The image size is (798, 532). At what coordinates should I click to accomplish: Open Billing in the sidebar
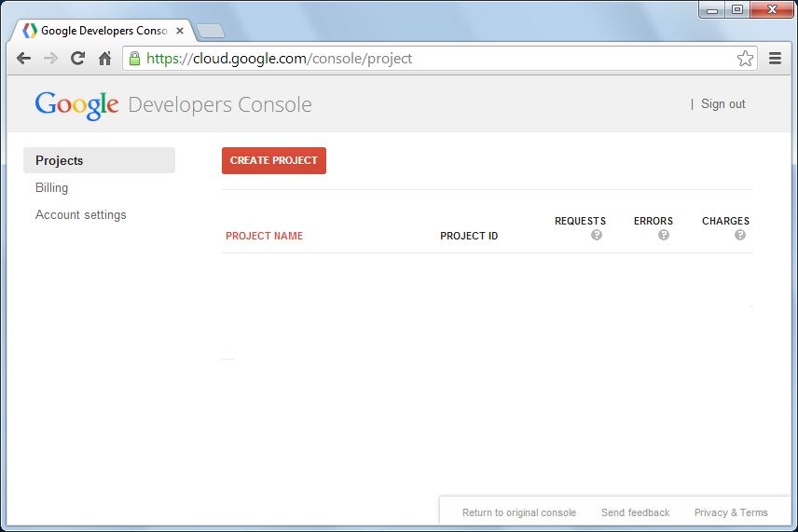[51, 187]
